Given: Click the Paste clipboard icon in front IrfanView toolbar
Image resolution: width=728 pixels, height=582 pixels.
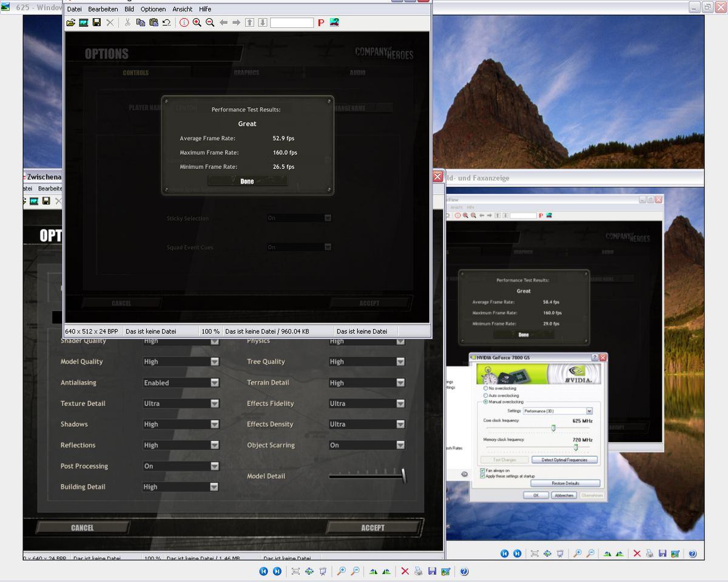Looking at the screenshot, I should point(153,22).
